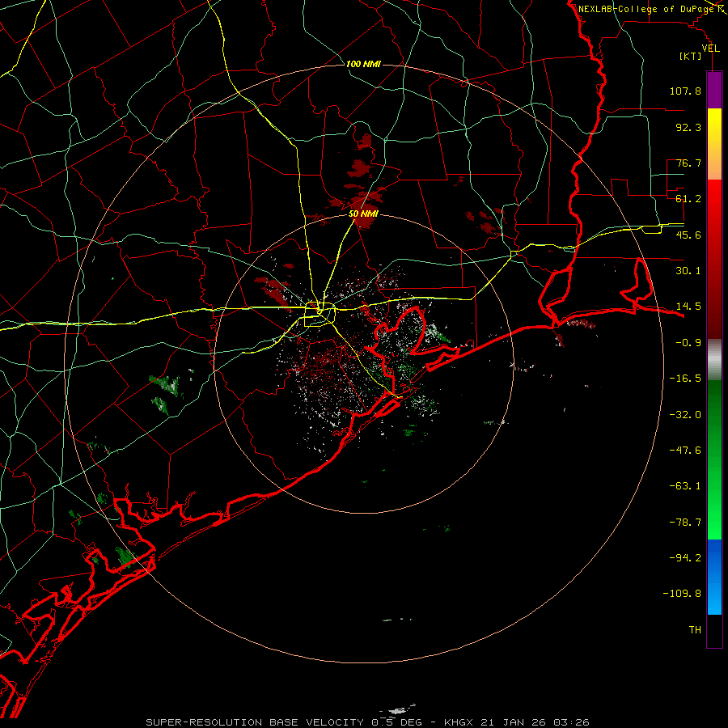Click the TH legend label
This screenshot has width=728, height=728.
(695, 630)
